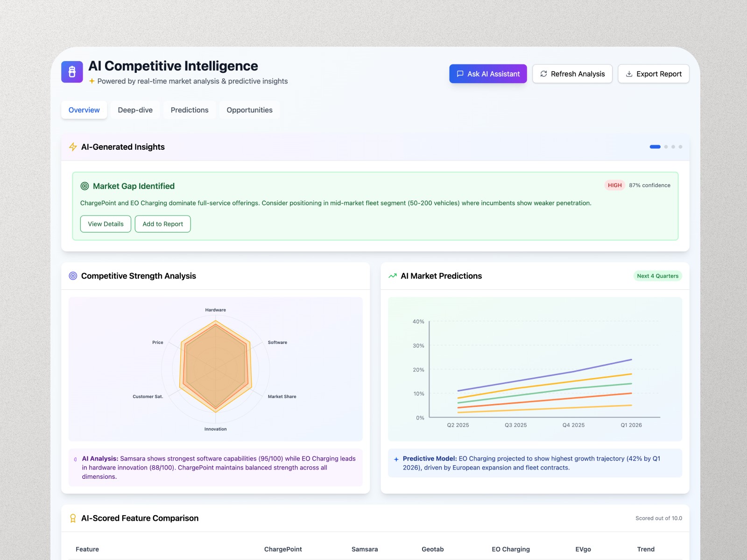Click the Competitive Strength Analysis target icon

coord(73,276)
